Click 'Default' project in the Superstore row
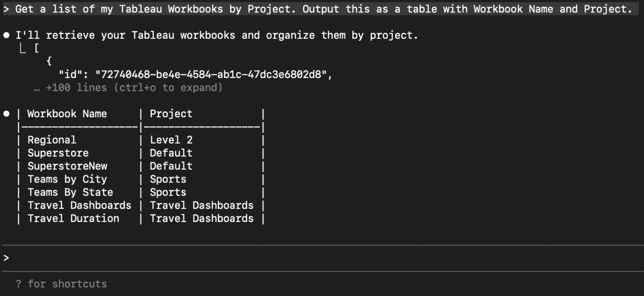Viewport: 644px width, 296px height. (x=171, y=153)
